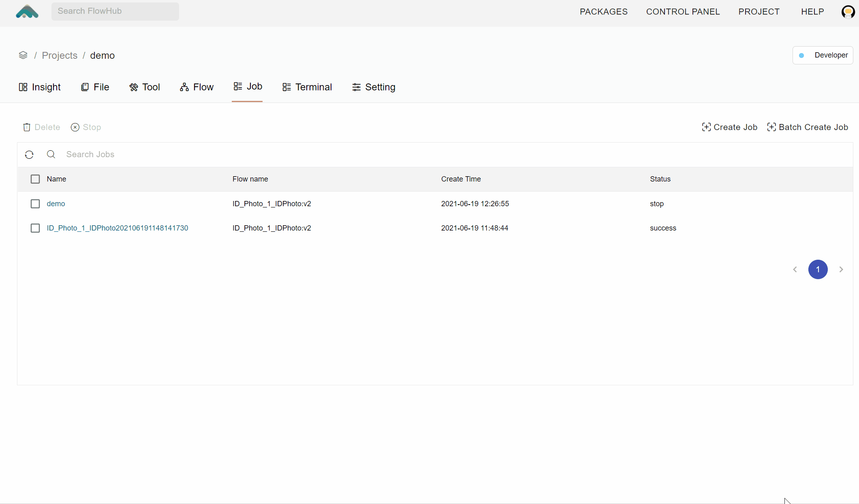Go to next page arrow
Image resolution: width=859 pixels, height=504 pixels.
point(841,269)
